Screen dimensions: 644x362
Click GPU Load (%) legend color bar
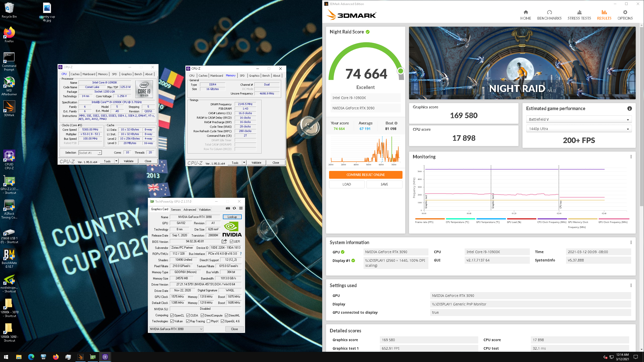pyautogui.click(x=521, y=219)
